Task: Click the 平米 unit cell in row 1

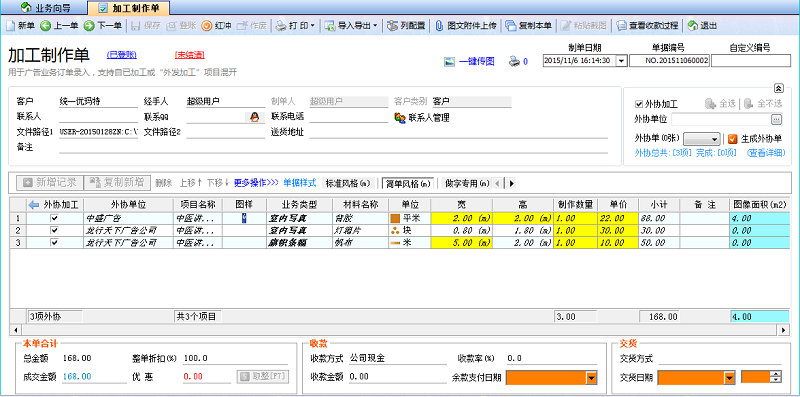Action: tap(410, 218)
